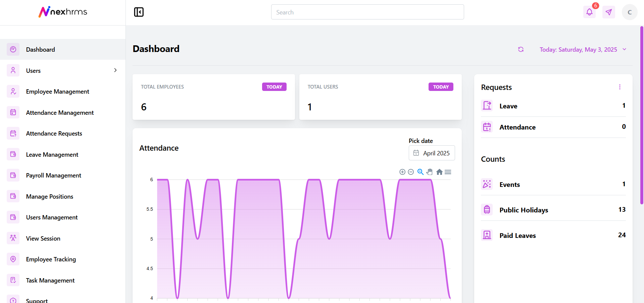This screenshot has width=644, height=303.
Task: Open Attendance Management page
Action: tap(63, 112)
